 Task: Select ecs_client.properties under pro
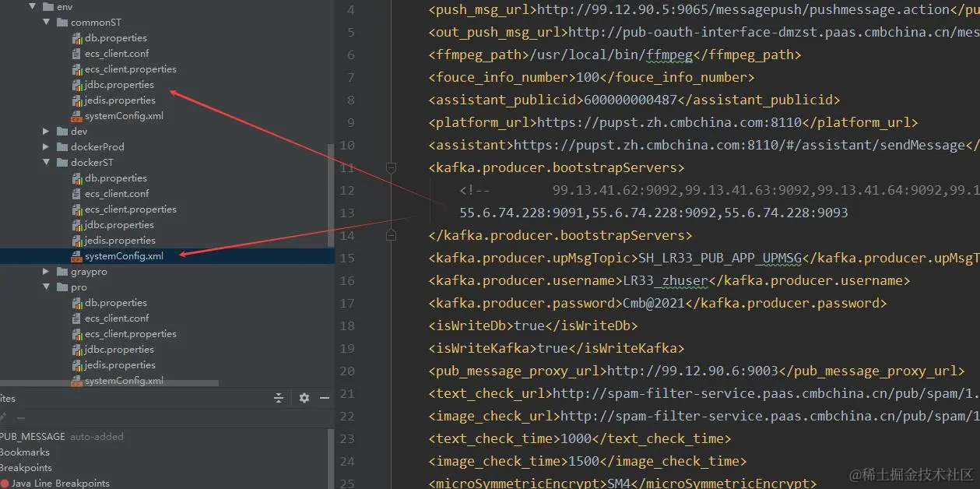[131, 334]
